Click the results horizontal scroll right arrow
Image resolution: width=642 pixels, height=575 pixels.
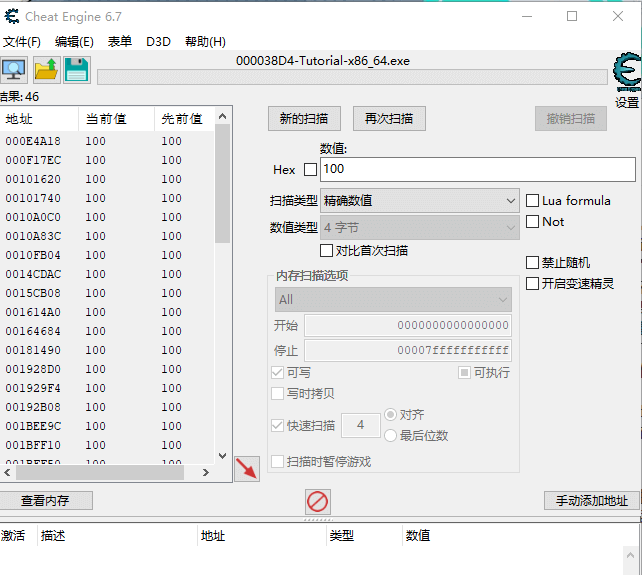tap(206, 473)
